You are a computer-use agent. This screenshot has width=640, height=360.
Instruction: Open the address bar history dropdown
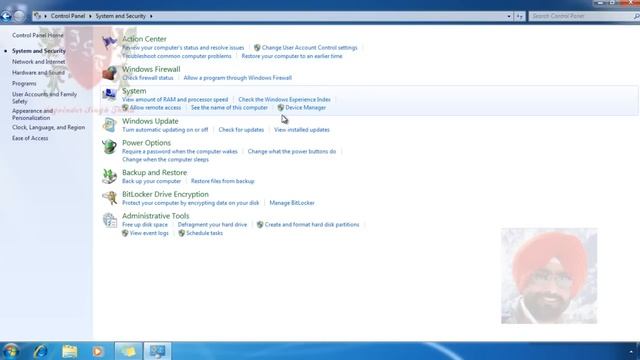tap(509, 16)
